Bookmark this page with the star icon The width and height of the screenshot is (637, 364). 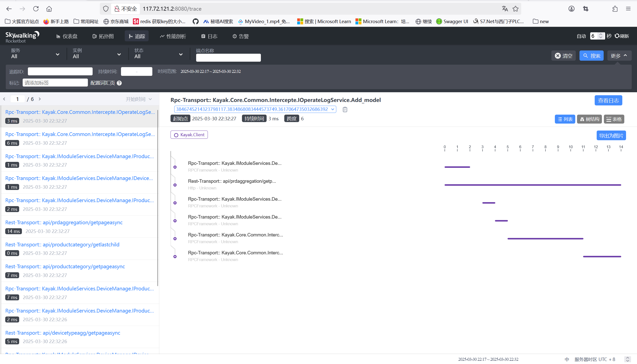point(515,9)
